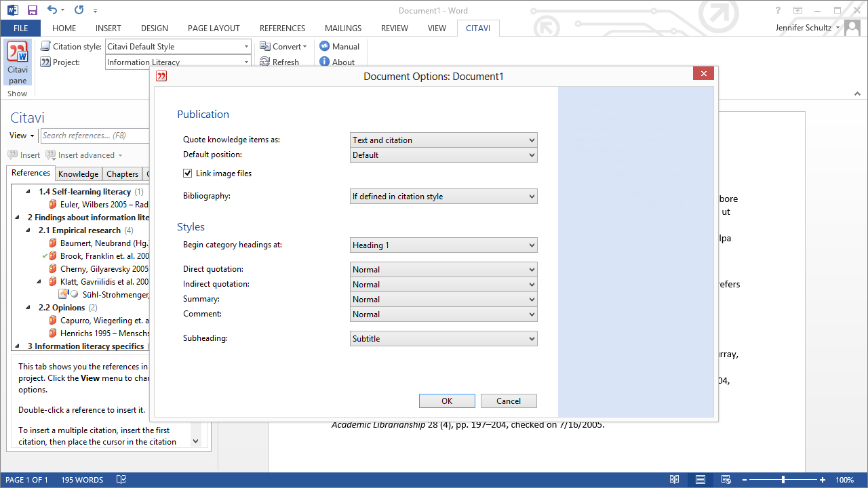
Task: Open the View menu in Citavi pane
Action: coord(22,136)
